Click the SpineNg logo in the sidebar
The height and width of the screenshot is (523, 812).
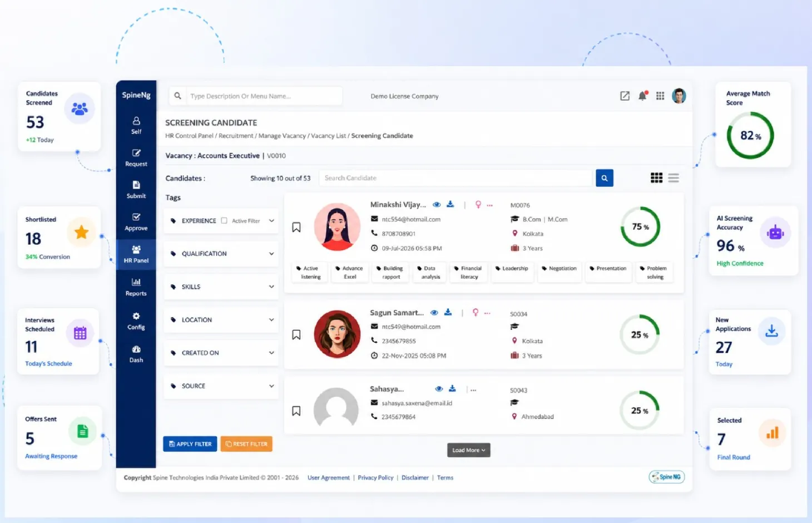[x=136, y=95]
